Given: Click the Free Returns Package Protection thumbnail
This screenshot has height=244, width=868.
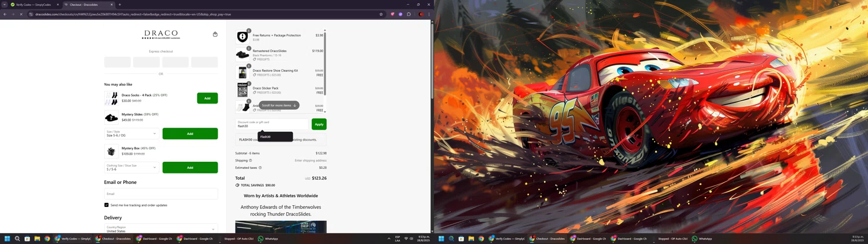Looking at the screenshot, I should point(242,37).
